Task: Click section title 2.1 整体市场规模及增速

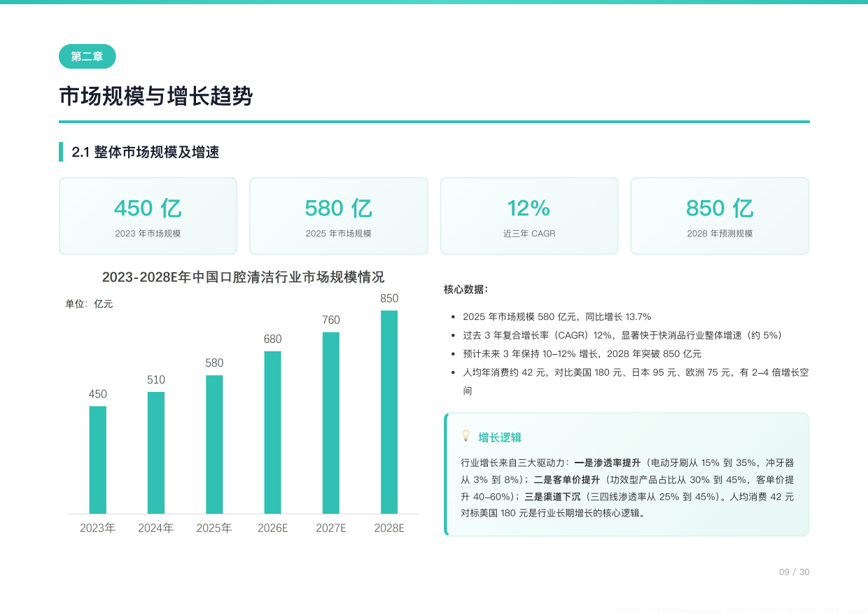Action: (146, 152)
